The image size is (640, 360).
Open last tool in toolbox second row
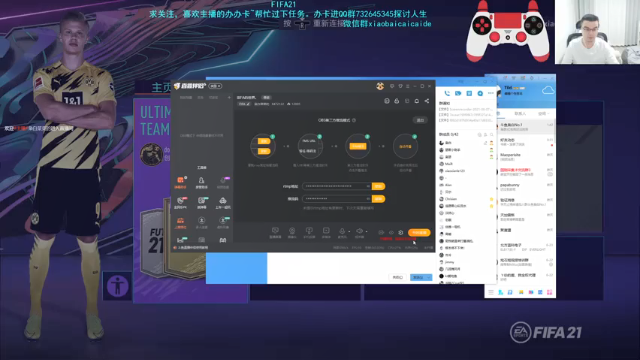pyautogui.click(x=223, y=202)
